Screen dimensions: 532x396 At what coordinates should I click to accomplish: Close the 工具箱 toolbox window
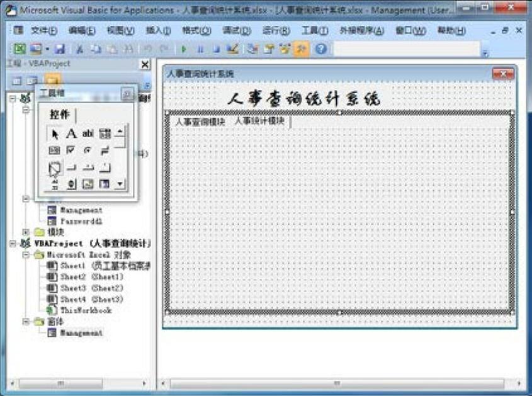(x=128, y=94)
